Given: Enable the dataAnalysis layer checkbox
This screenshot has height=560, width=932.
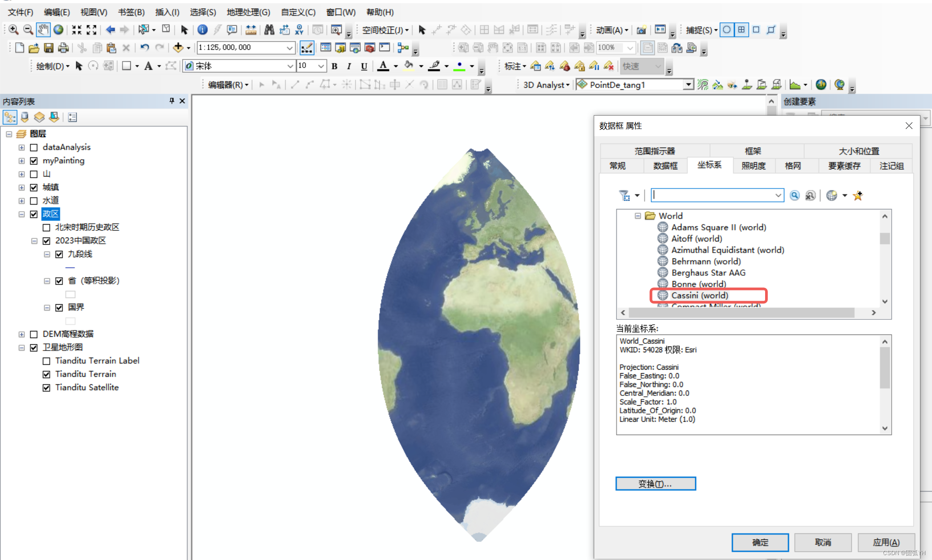Looking at the screenshot, I should click(34, 147).
